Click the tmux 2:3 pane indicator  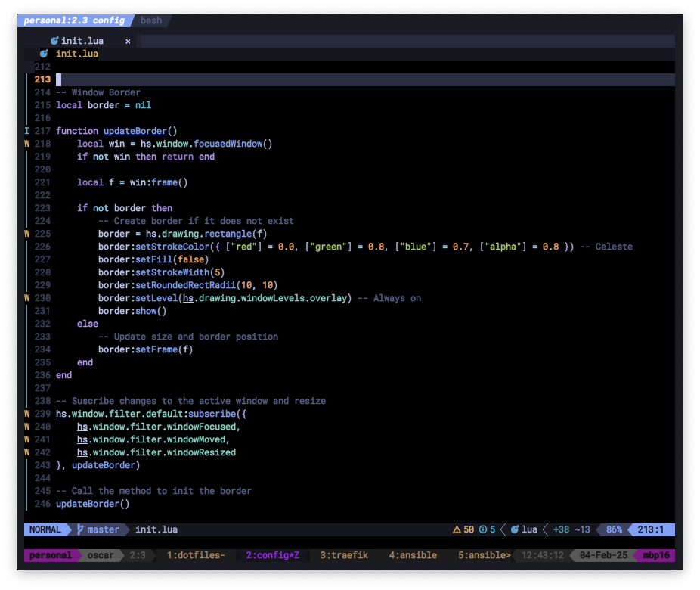point(138,556)
